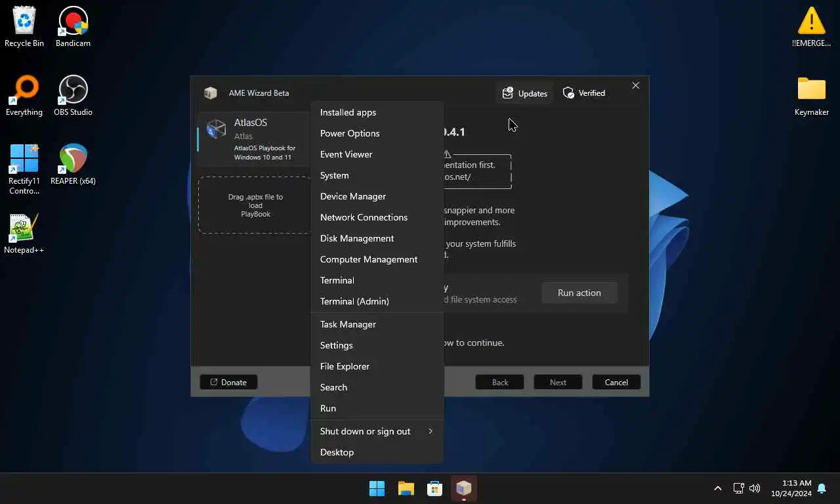This screenshot has height=504, width=840.
Task: Open Recycle Bin desktop icon
Action: 24,27
